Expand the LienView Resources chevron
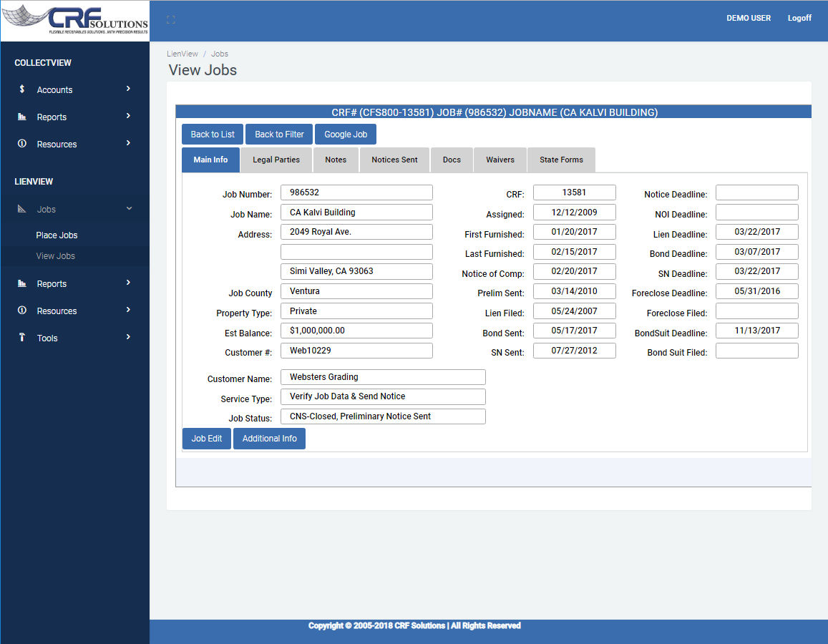The height and width of the screenshot is (644, 828). point(128,310)
